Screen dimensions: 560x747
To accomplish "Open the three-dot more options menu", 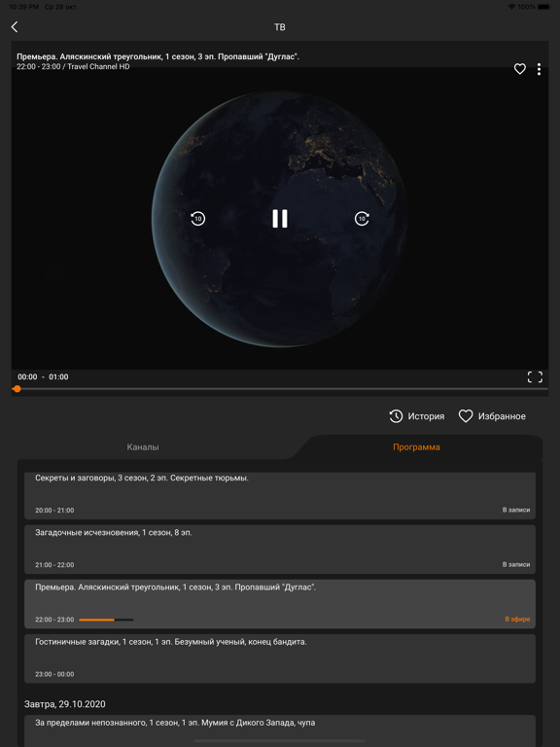I will tap(539, 69).
